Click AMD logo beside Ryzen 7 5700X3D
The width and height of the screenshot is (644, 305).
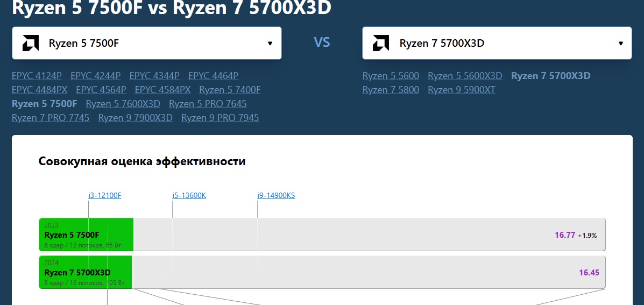pos(381,43)
